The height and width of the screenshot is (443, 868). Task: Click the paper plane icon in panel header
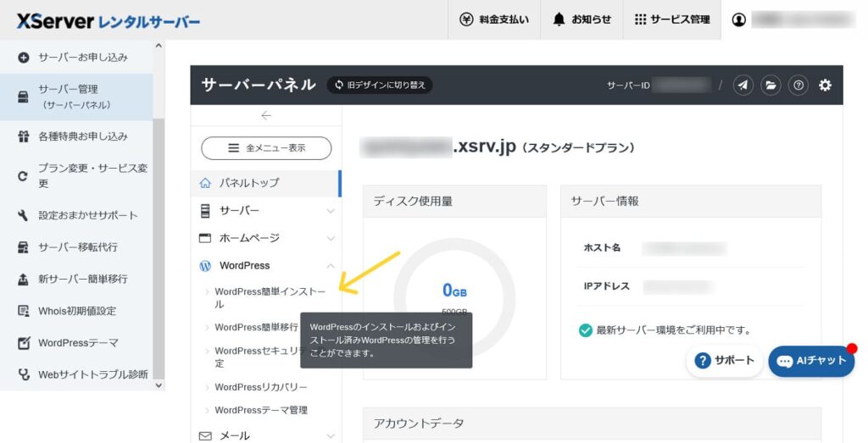click(x=743, y=86)
